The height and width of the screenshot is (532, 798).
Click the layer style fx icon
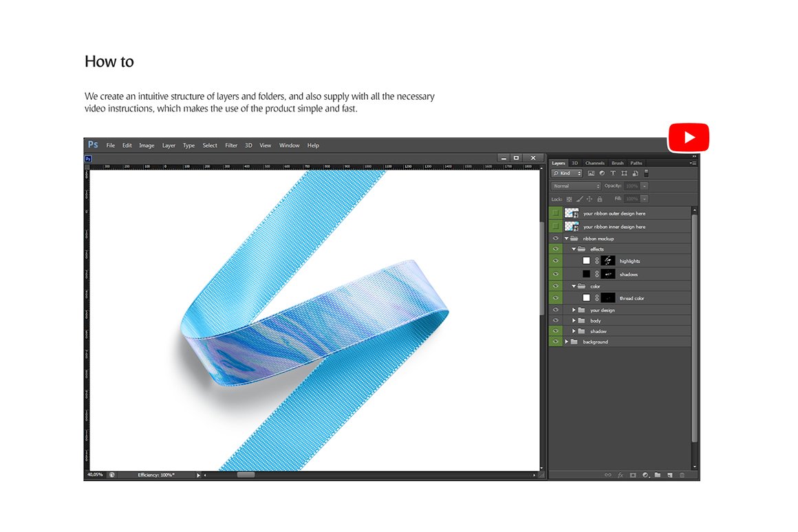point(620,475)
